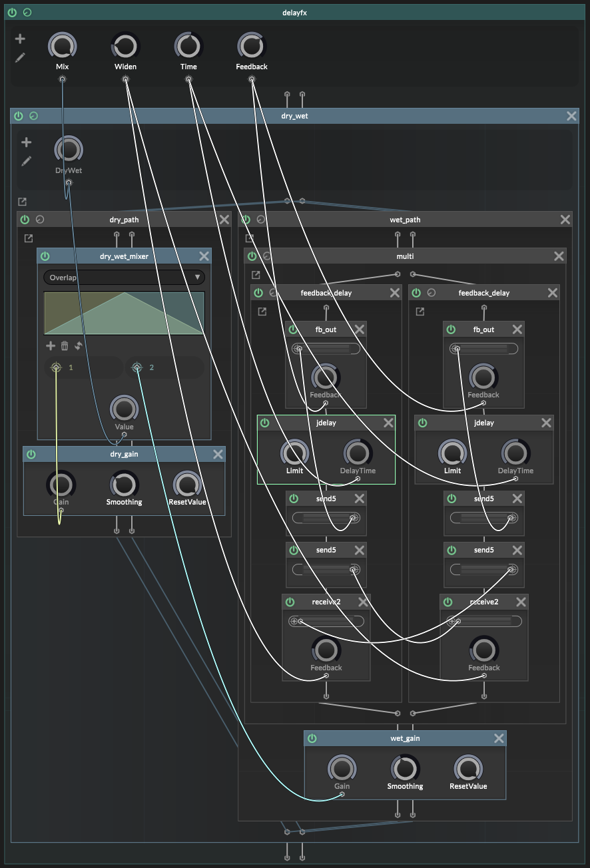Toggle power on the dry_wet_mixer node
Viewport: 590px width, 868px height.
[45, 256]
